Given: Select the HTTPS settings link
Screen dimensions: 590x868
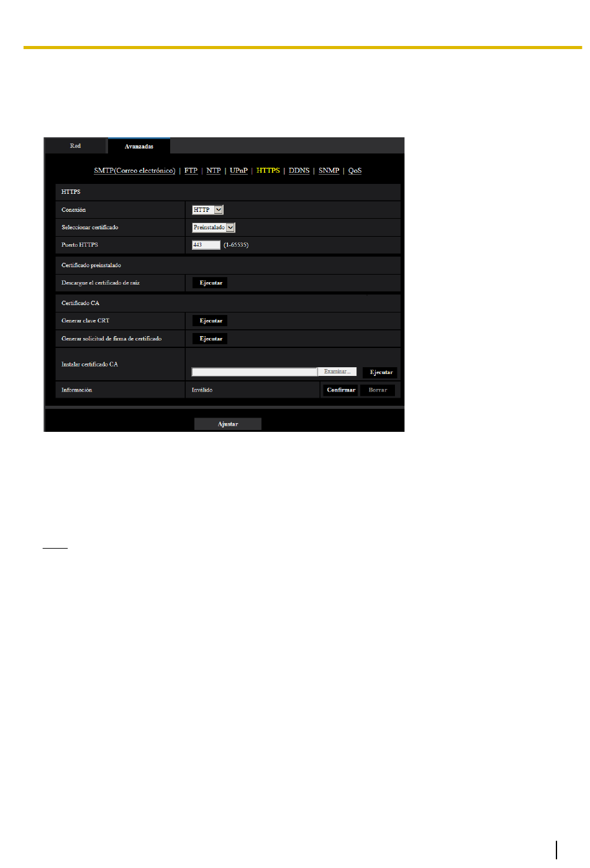Looking at the screenshot, I should coord(268,170).
